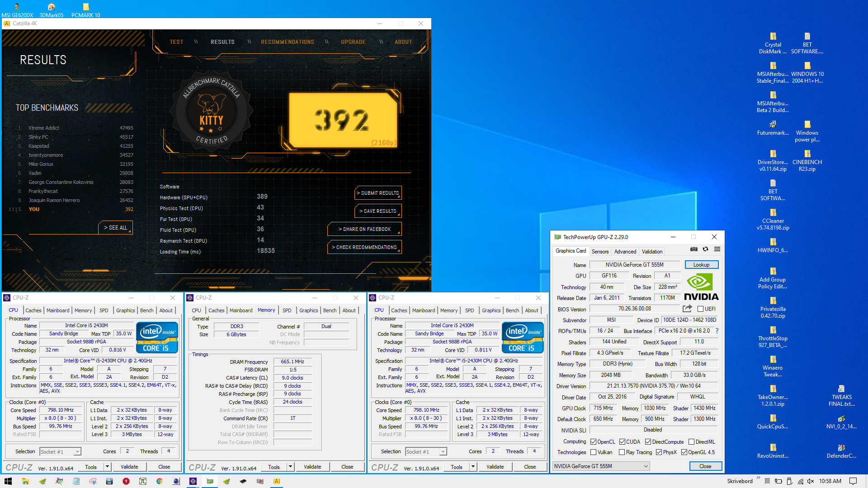
Task: Click the yellow 392 score panel in Catzilla
Action: 343,120
